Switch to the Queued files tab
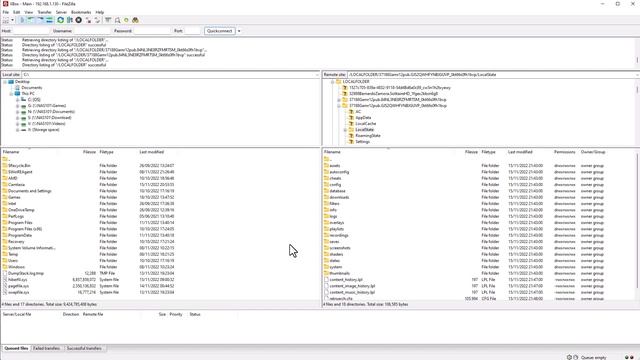Image resolution: width=640 pixels, height=360 pixels. click(16, 349)
